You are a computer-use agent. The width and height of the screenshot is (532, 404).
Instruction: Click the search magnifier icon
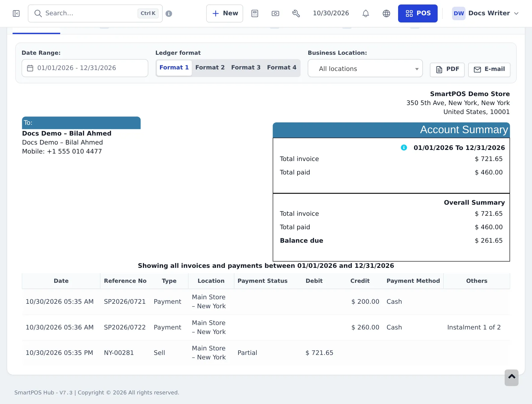pyautogui.click(x=38, y=13)
